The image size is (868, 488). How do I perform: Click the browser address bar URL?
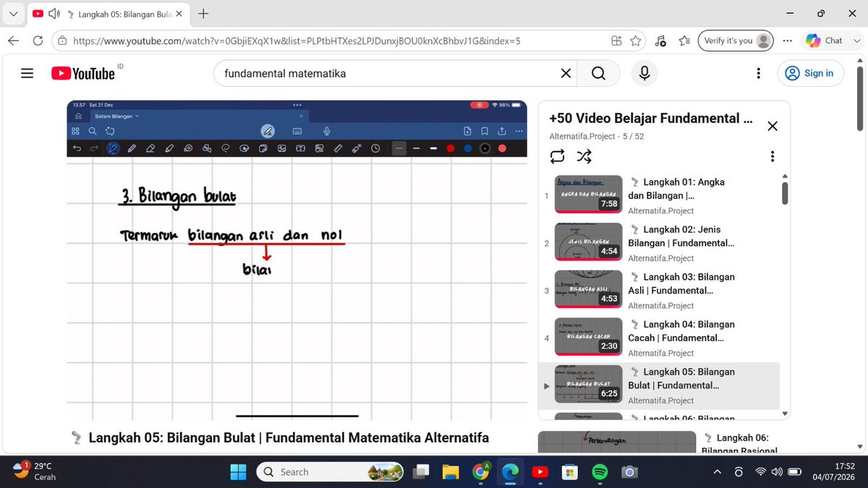pyautogui.click(x=297, y=41)
